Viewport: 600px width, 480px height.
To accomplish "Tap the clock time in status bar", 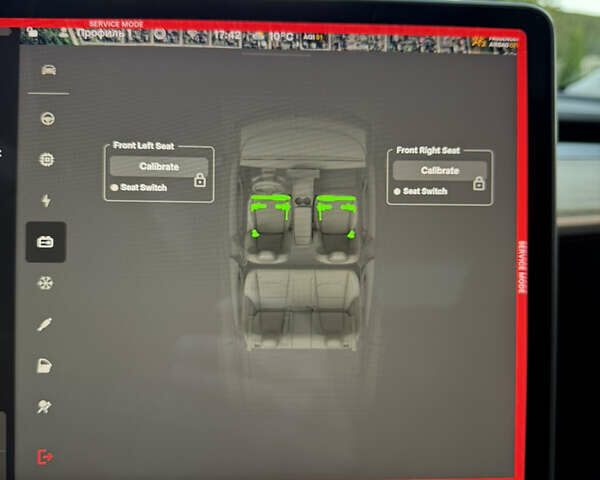I will click(226, 36).
